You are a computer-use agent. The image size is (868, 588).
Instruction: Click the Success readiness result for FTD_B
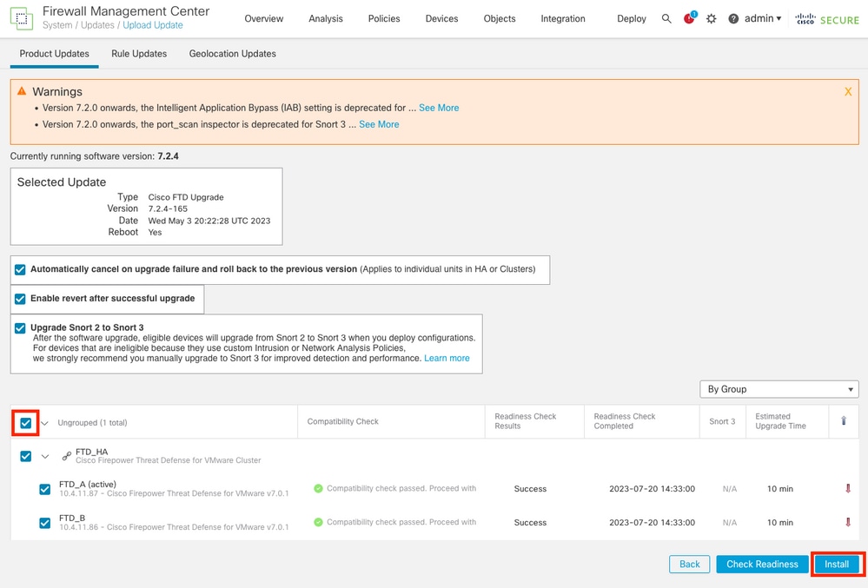(530, 523)
